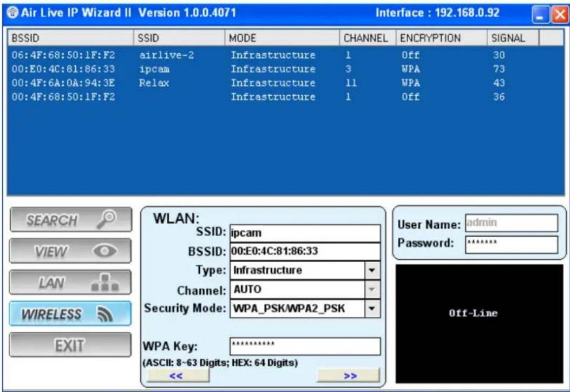Minimize the IP Wizard window
The height and width of the screenshot is (392, 570).
pyautogui.click(x=541, y=15)
